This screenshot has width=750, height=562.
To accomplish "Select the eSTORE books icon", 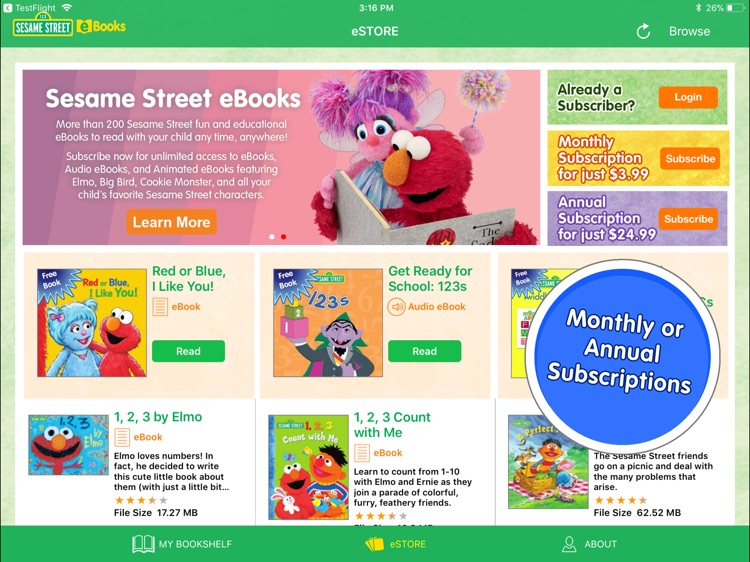I will 375,544.
